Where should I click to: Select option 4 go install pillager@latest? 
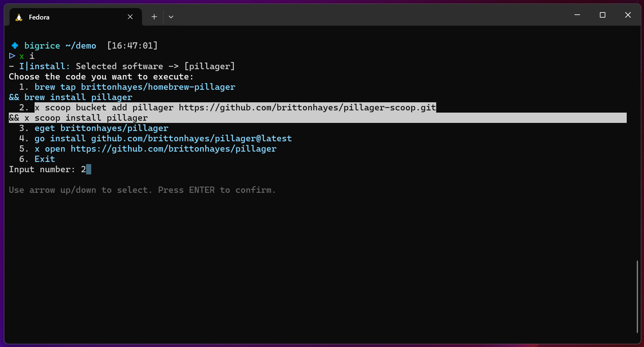pyautogui.click(x=163, y=138)
